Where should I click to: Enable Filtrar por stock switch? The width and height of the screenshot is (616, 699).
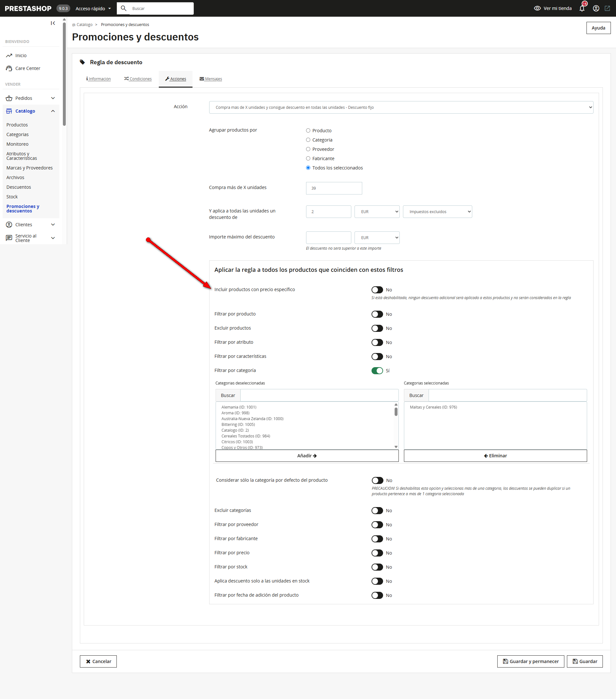pos(377,567)
